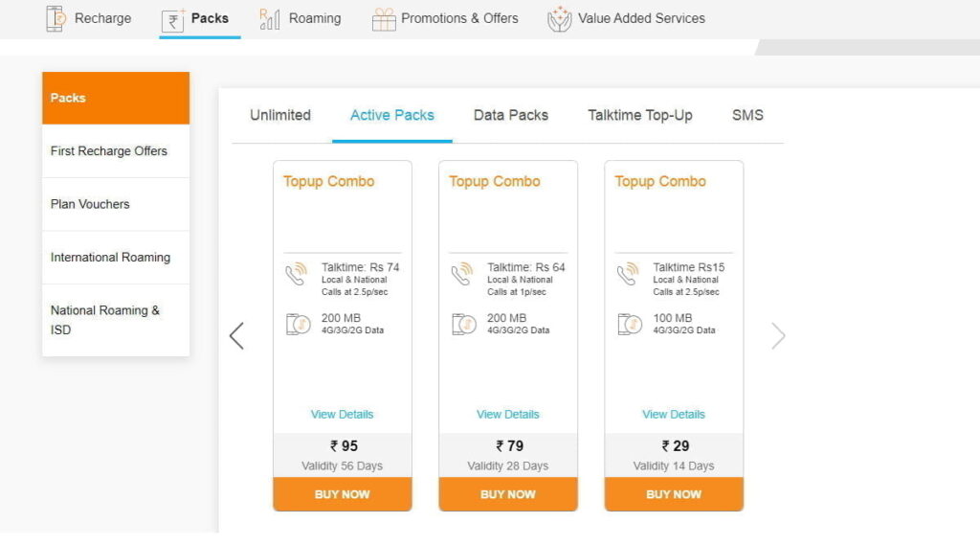Screen dimensions: 980x545
Task: Click the talktime phone icon on ₹29 pack
Action: tap(628, 273)
